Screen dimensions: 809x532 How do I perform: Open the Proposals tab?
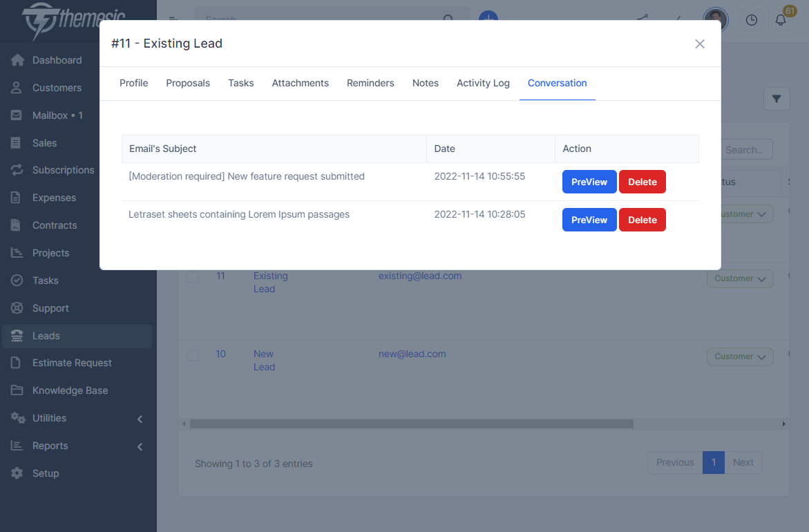[188, 83]
